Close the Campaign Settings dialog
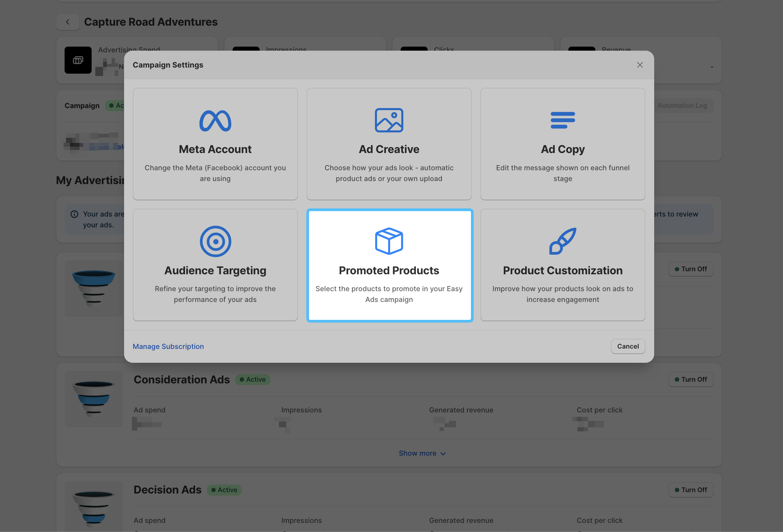The width and height of the screenshot is (783, 532). click(640, 65)
